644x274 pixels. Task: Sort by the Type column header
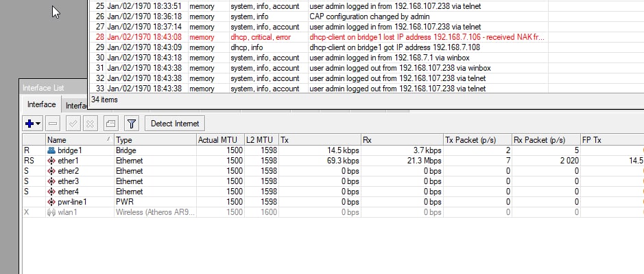coord(155,140)
